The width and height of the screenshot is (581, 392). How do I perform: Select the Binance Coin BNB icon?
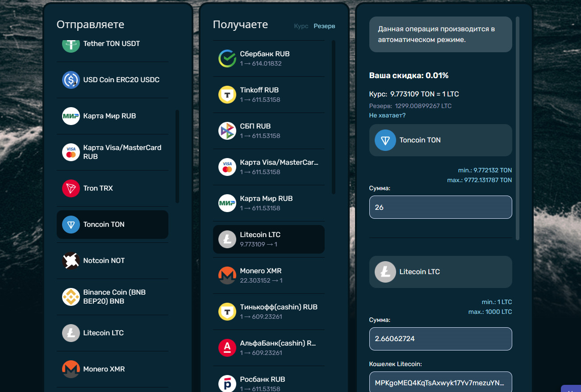(x=71, y=297)
